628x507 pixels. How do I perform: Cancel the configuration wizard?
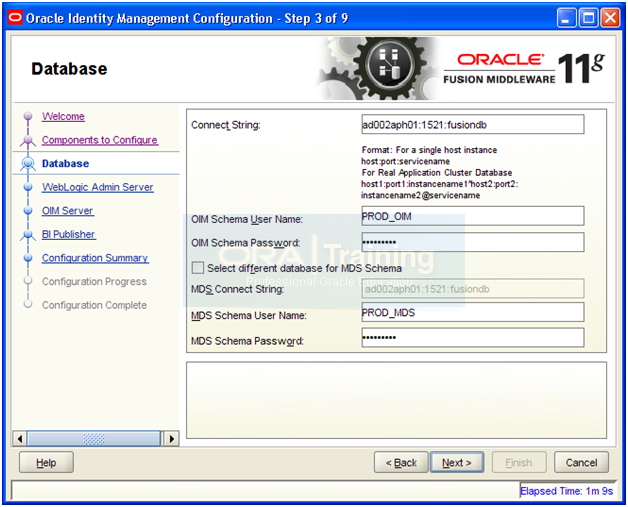(582, 463)
